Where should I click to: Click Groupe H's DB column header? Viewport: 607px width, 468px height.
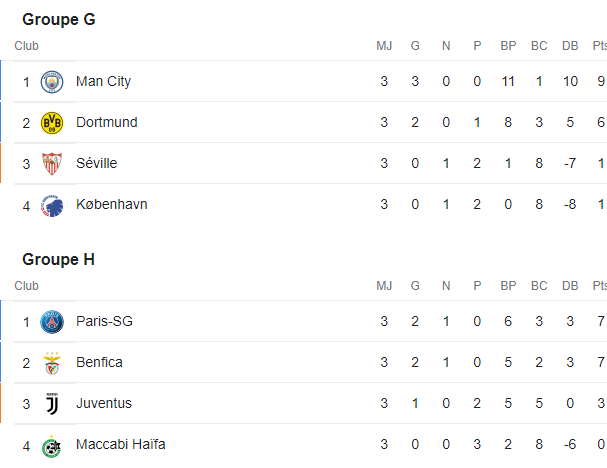570,286
